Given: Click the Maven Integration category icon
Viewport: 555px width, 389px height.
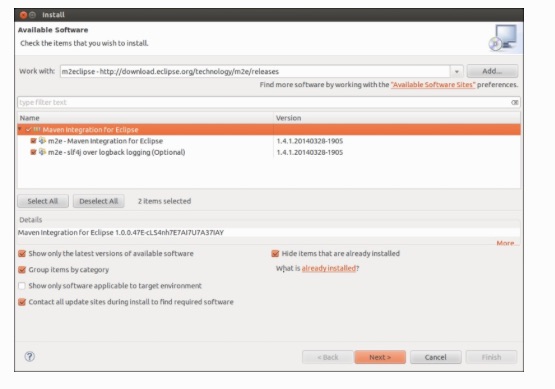Looking at the screenshot, I should pyautogui.click(x=37, y=129).
